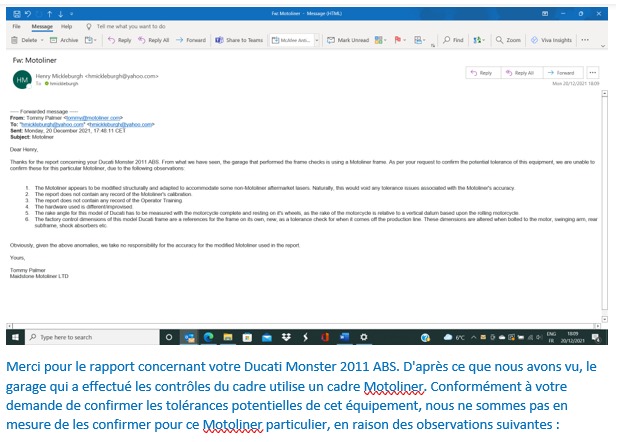Click the message body vertical scrollbar
This screenshot has height=442, width=636.
pos(604,203)
